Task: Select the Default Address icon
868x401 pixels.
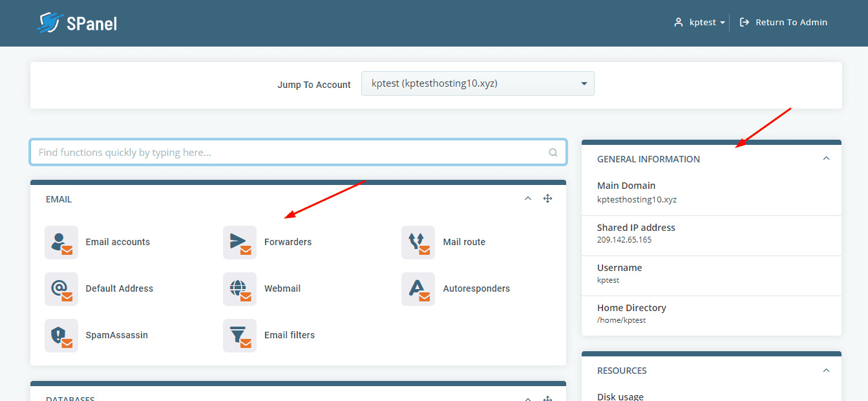Action: (x=61, y=289)
